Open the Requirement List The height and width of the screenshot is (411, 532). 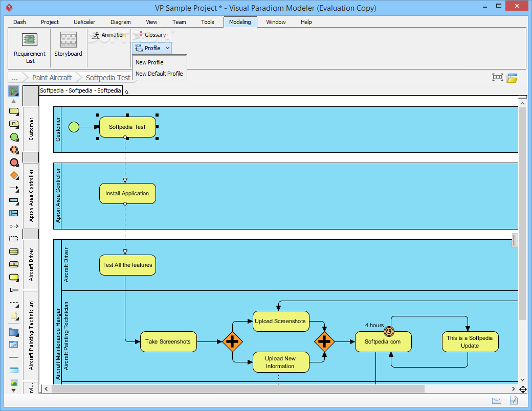[30, 48]
